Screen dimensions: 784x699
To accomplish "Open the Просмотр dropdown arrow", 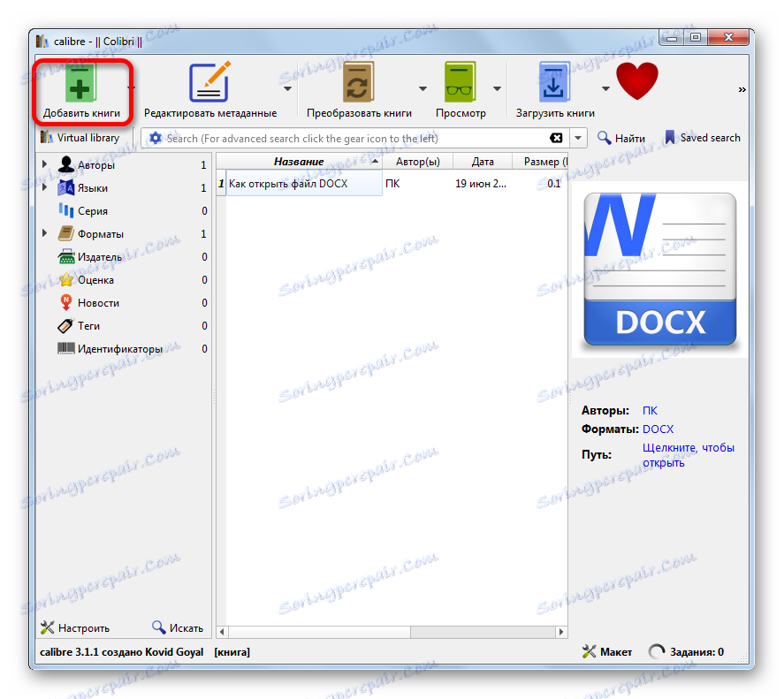I will [497, 89].
